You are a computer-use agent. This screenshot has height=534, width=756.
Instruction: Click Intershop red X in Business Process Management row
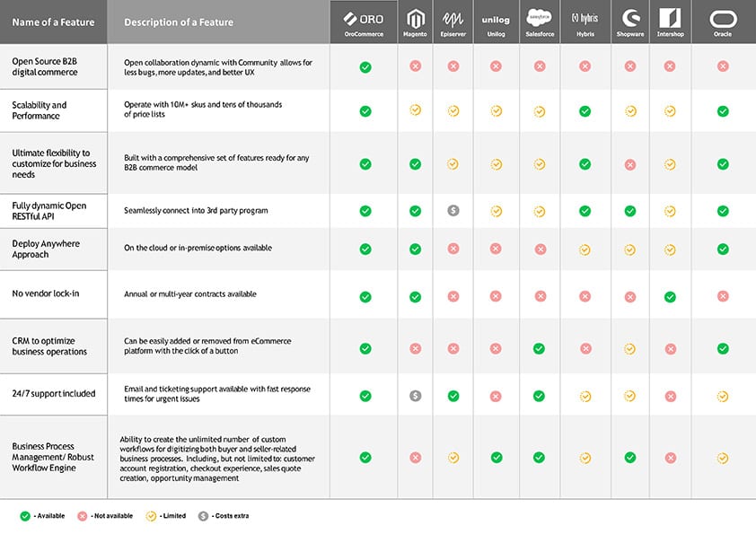coord(671,458)
